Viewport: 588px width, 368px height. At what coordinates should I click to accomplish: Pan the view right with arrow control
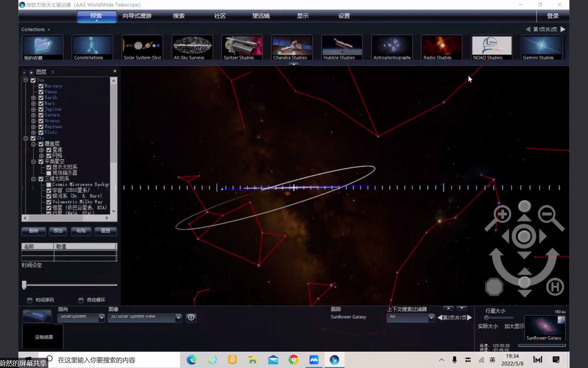tap(543, 236)
